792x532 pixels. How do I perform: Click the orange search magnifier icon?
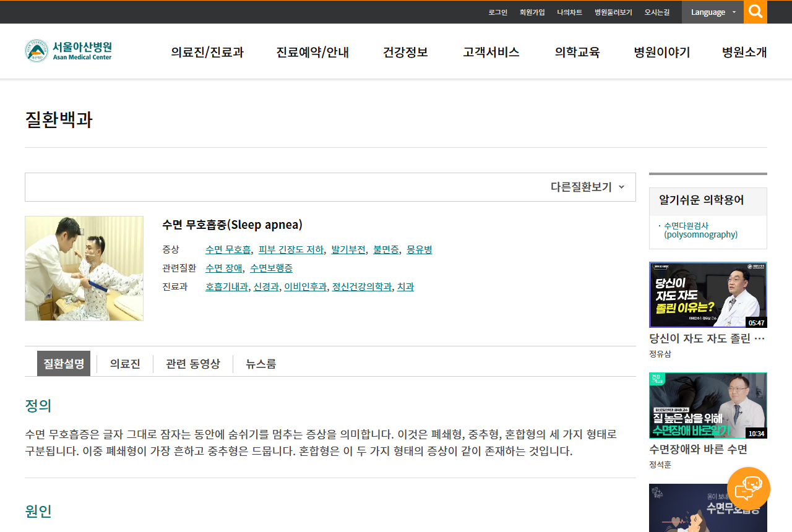coord(755,12)
